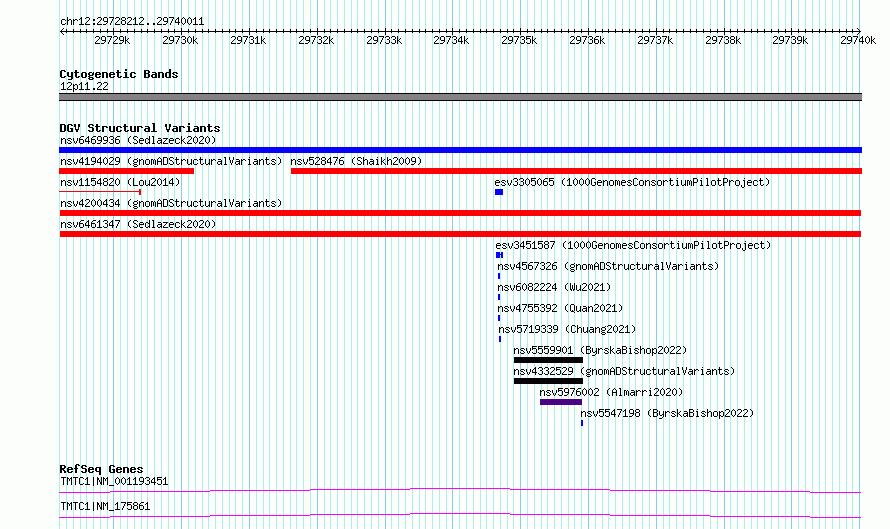Open nsv4332529 (gnomADStructuralVariants) label
The height and width of the screenshot is (529, 890).
pyautogui.click(x=624, y=371)
